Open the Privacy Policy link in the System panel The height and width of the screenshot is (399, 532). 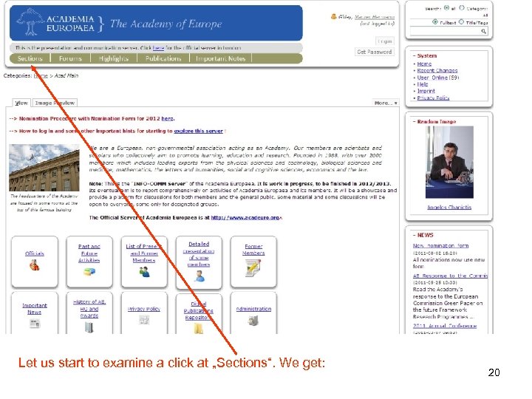pyautogui.click(x=433, y=98)
